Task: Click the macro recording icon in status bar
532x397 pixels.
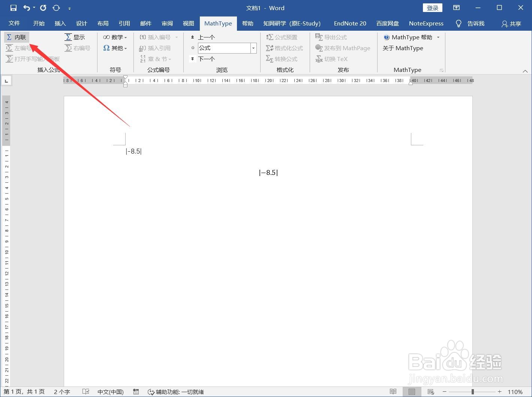Action: 136,392
